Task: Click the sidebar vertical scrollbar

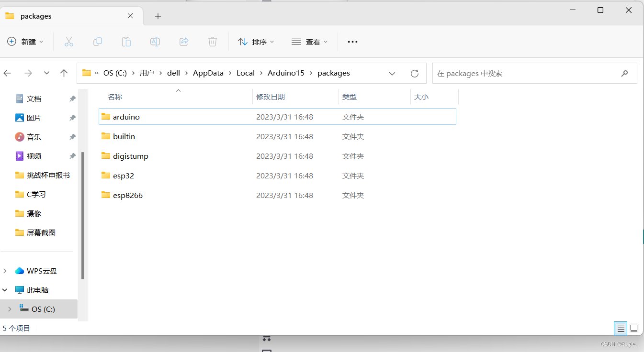Action: (83, 215)
